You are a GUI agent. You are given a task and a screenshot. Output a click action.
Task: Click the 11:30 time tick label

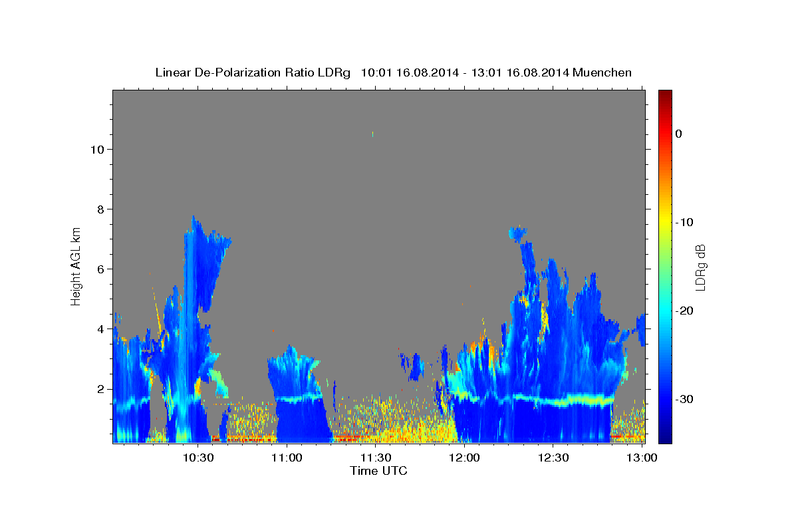pos(375,458)
